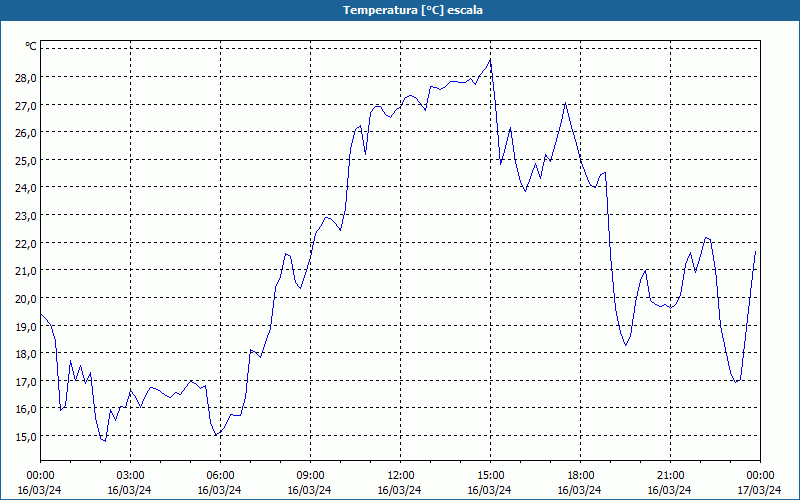
Task: Click the 18:00 time label
Action: [x=581, y=476]
